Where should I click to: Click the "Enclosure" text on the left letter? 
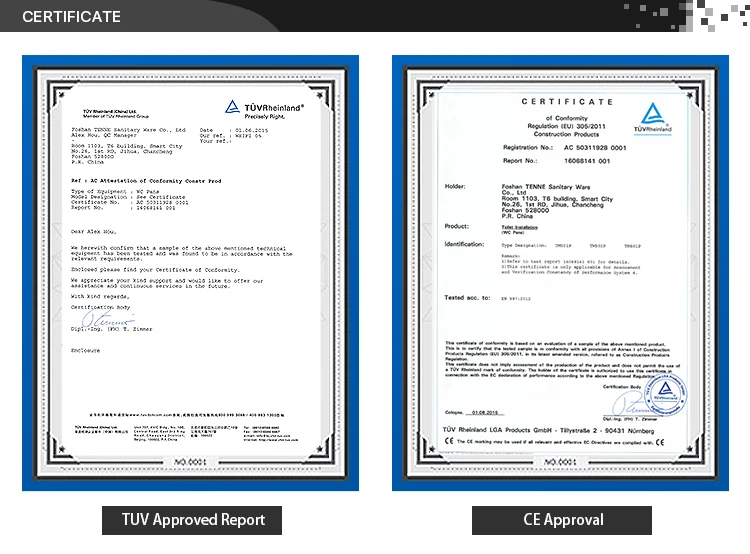tap(85, 351)
